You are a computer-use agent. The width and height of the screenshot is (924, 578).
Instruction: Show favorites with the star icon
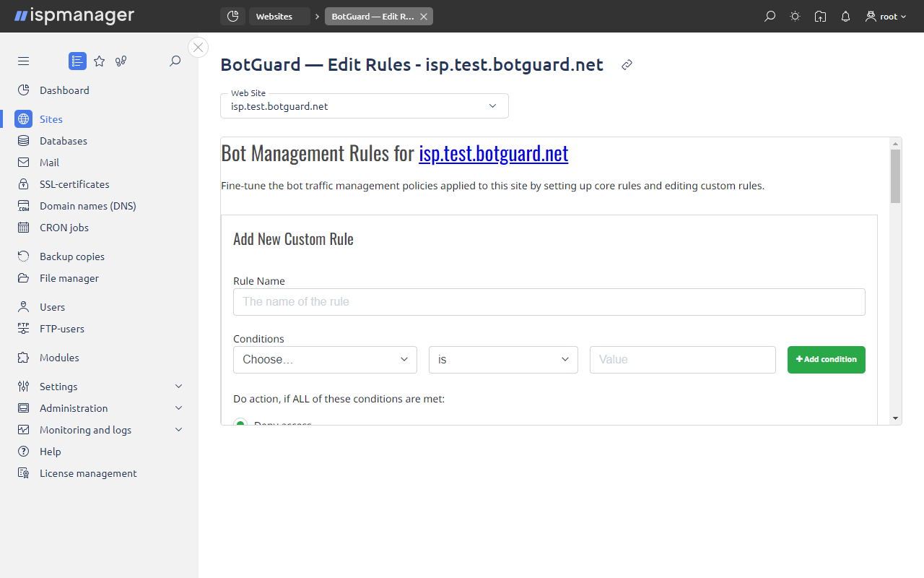click(100, 61)
